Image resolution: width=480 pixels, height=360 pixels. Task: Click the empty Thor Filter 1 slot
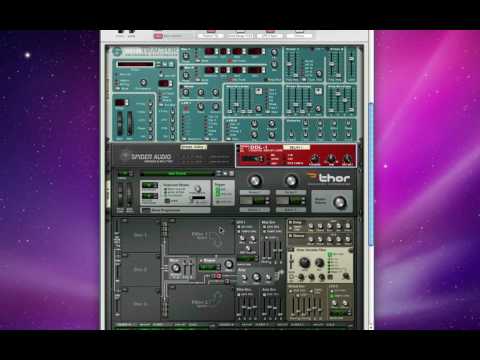pyautogui.click(x=201, y=236)
